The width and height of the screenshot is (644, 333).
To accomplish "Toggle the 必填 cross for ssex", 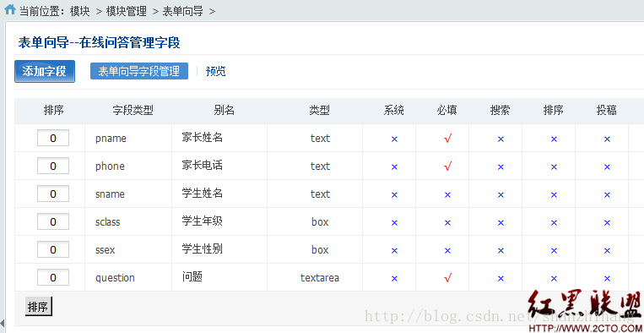I will coord(447,251).
